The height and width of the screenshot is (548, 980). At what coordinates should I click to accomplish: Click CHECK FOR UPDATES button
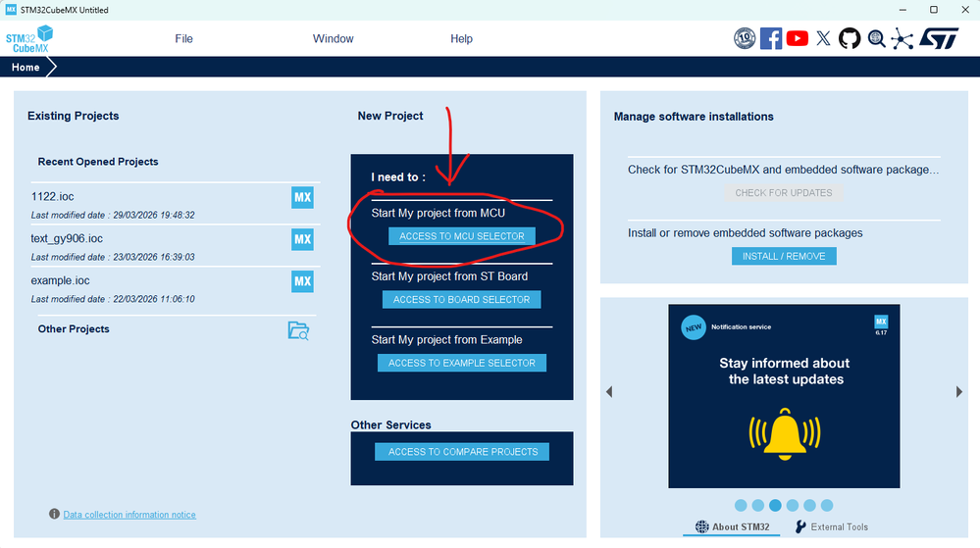(x=784, y=192)
